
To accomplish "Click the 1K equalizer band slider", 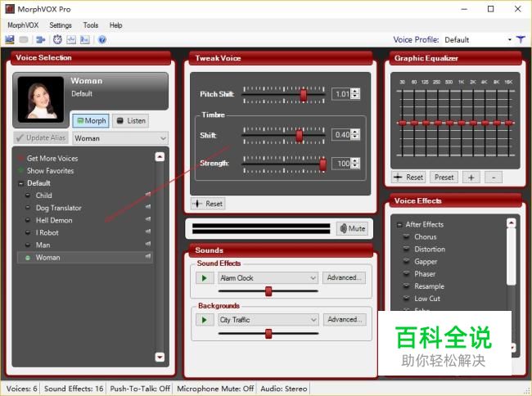I will click(x=462, y=123).
